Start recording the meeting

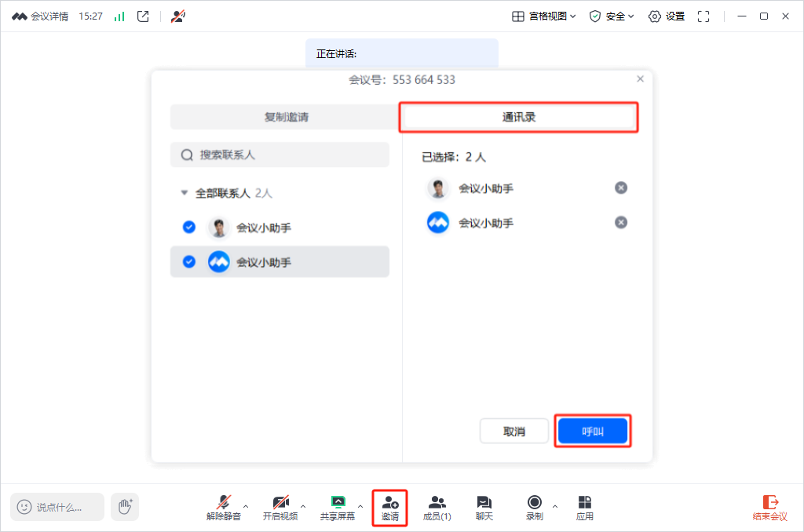(x=534, y=508)
